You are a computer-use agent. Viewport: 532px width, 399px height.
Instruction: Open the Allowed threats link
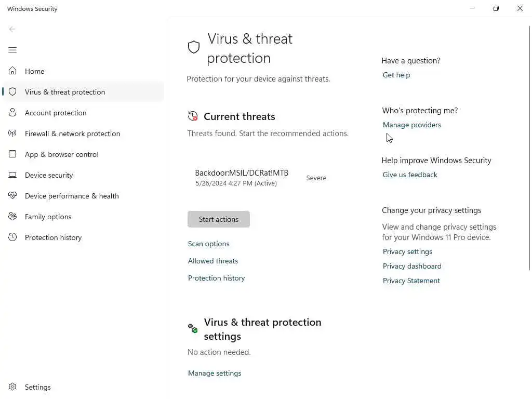(213, 261)
